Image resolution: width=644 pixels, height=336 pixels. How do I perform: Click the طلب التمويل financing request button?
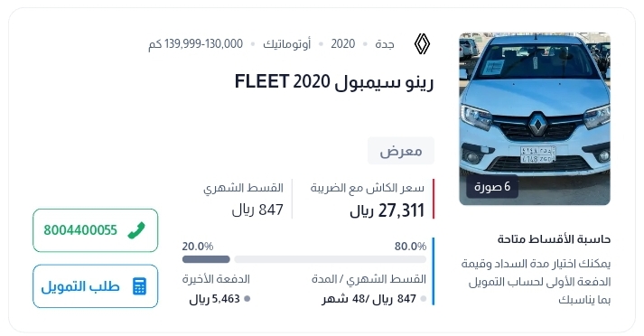point(95,286)
